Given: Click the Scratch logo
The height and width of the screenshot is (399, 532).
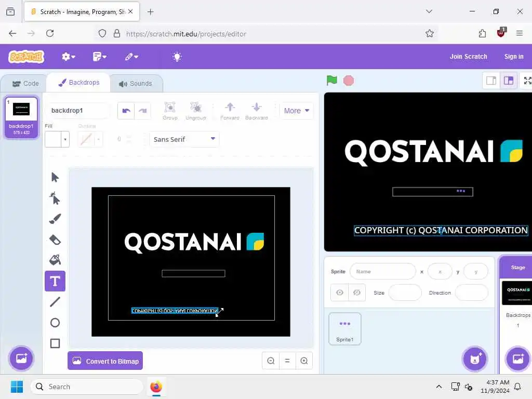Looking at the screenshot, I should pyautogui.click(x=26, y=57).
